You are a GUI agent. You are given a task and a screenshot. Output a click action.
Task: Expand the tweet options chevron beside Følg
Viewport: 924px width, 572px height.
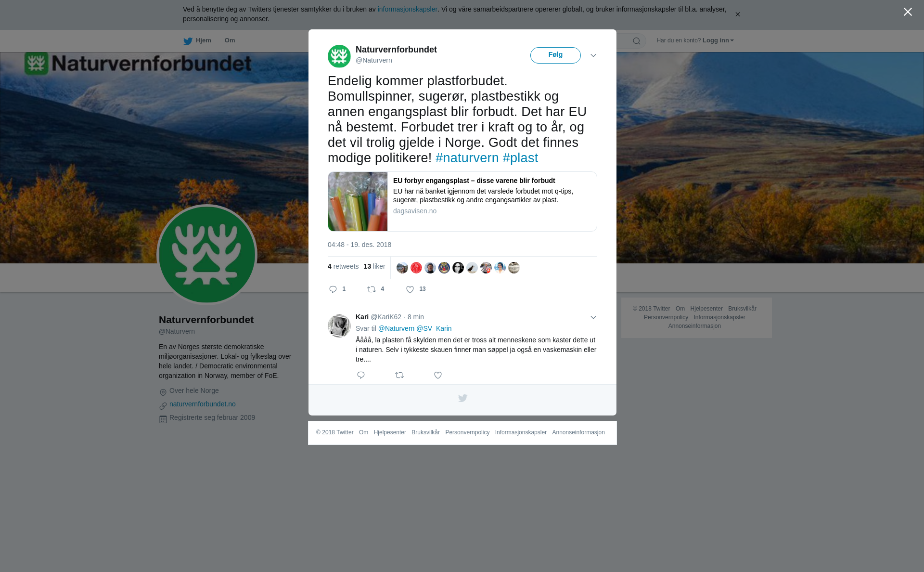[593, 55]
